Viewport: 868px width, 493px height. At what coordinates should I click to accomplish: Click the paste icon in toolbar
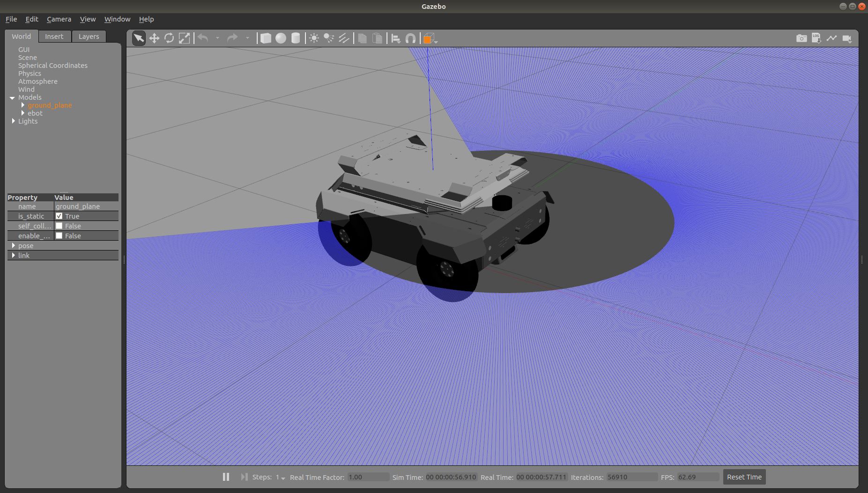(377, 38)
